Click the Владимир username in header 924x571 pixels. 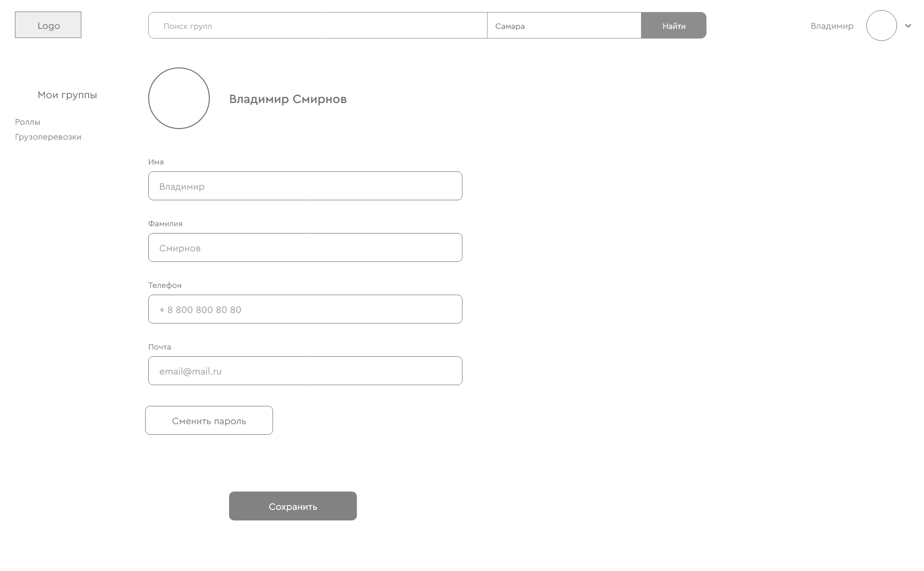click(x=832, y=26)
